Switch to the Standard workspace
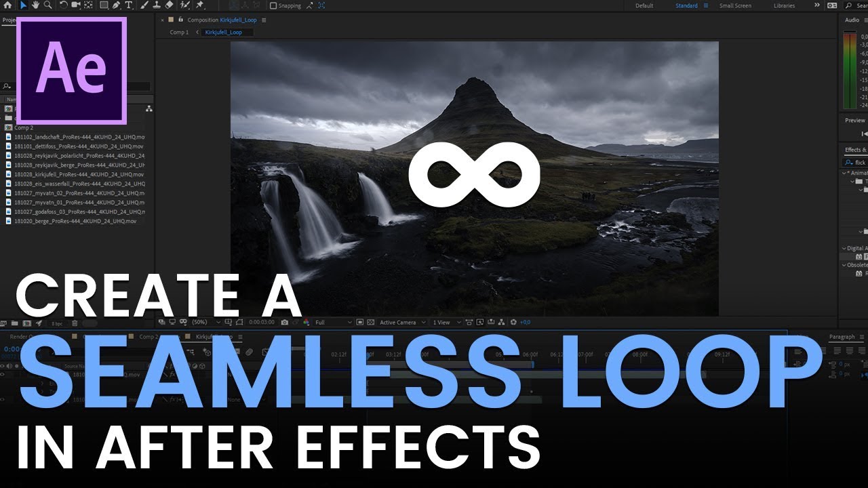Viewport: 868px width, 488px height. tap(686, 5)
